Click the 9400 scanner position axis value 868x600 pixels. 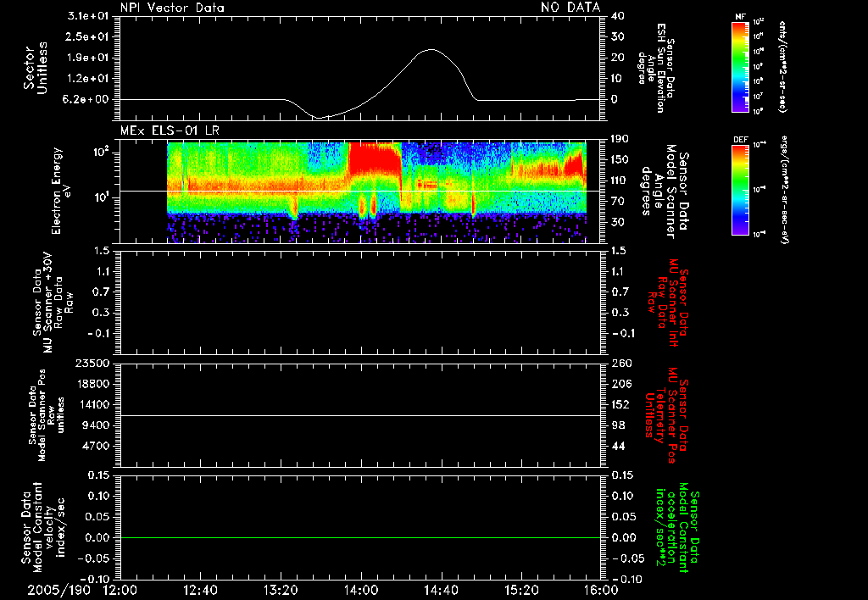pyautogui.click(x=96, y=425)
